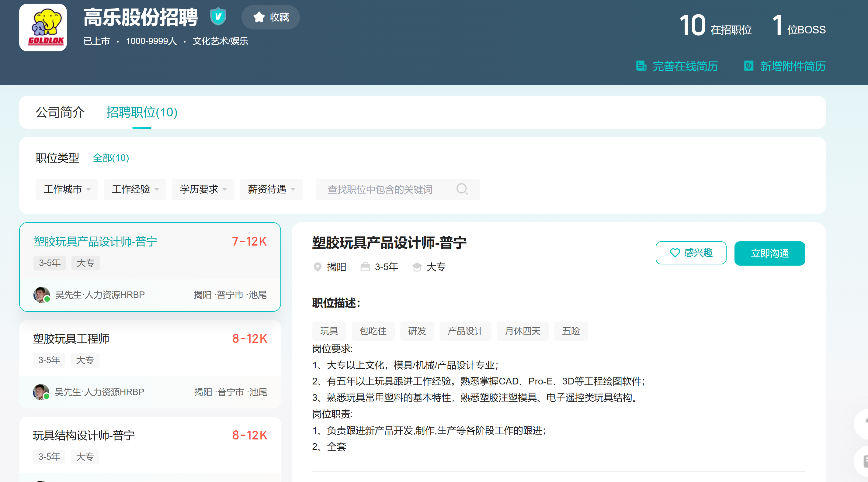
Task: Click the 高乐股份招聘 company title
Action: 141,17
